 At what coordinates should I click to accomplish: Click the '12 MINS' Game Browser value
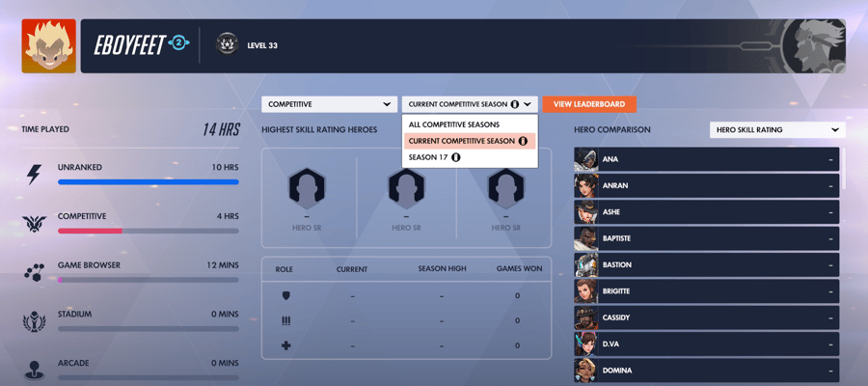tap(223, 265)
